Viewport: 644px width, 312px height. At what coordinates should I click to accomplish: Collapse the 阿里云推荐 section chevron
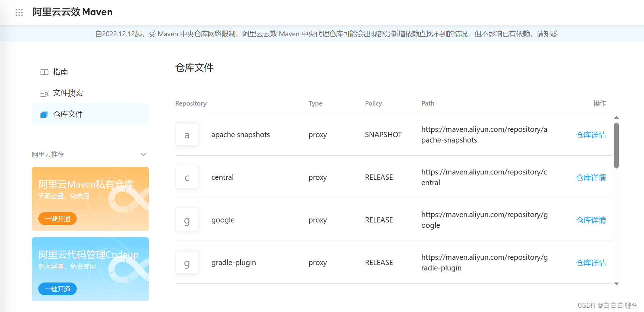click(143, 154)
